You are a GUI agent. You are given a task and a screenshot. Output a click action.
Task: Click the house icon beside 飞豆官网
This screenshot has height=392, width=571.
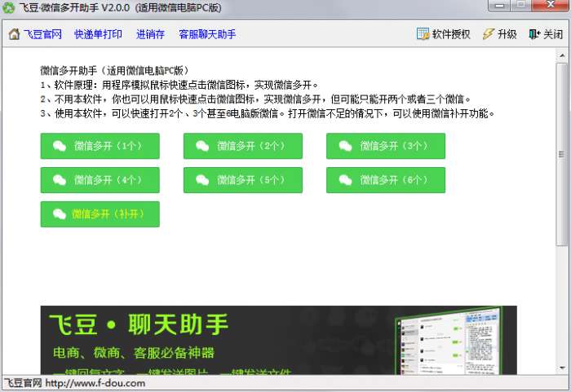point(14,34)
